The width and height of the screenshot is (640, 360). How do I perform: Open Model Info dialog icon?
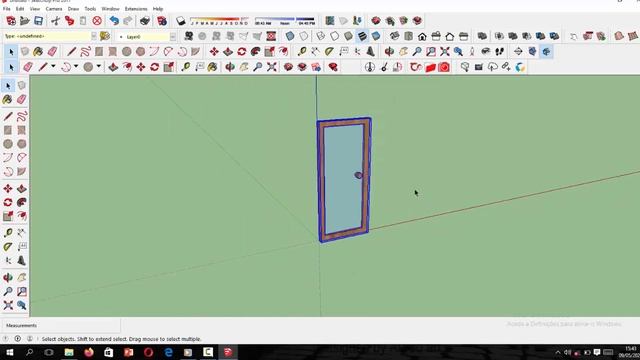(x=162, y=21)
